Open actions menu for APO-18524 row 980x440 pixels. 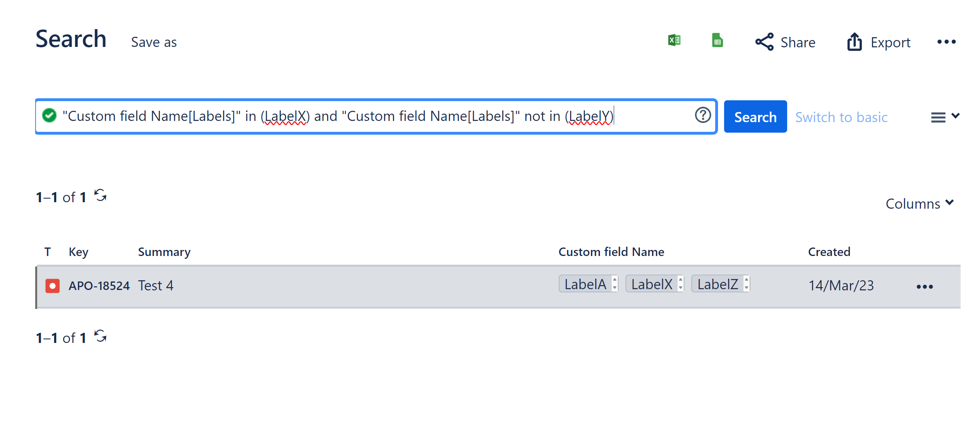(924, 287)
